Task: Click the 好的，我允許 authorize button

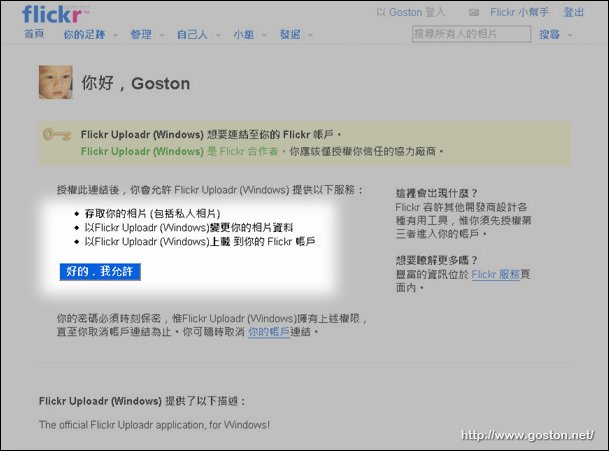Action: 100,272
